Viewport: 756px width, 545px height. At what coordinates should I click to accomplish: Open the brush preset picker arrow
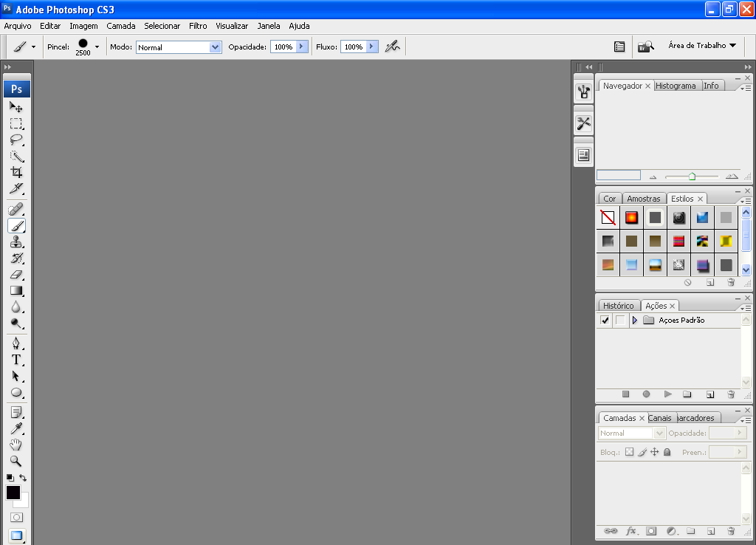click(x=97, y=47)
